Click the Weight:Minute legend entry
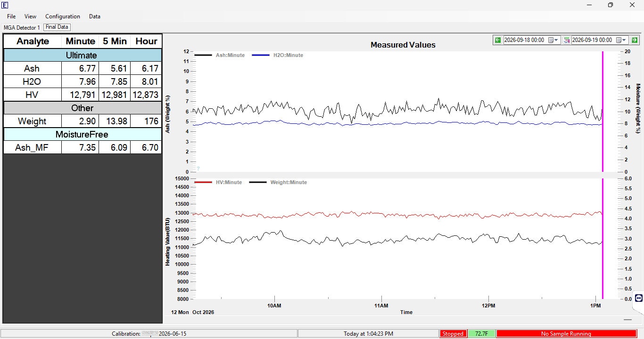Screen dimensions: 644x339 click(278, 182)
